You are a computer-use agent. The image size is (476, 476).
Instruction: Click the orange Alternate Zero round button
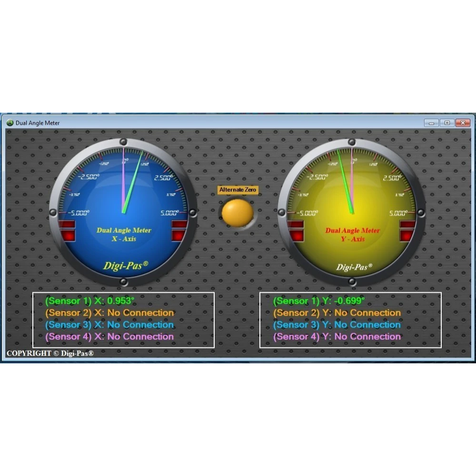[238, 213]
